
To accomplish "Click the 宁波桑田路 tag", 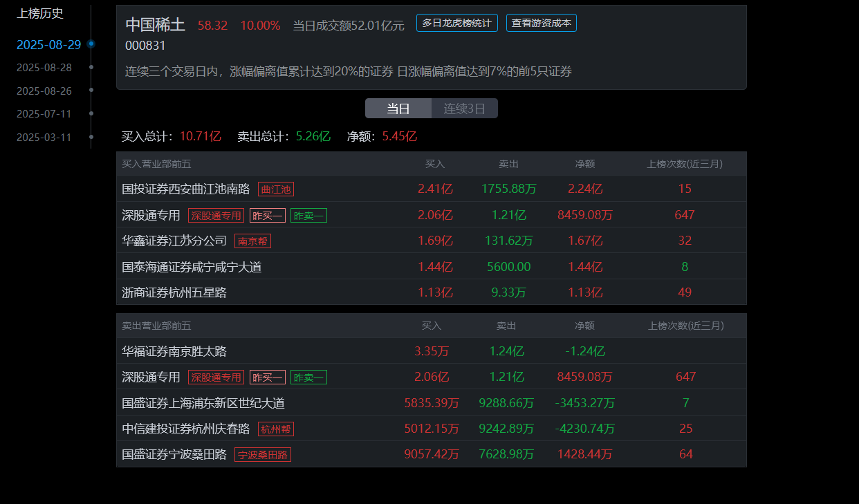I will [263, 455].
